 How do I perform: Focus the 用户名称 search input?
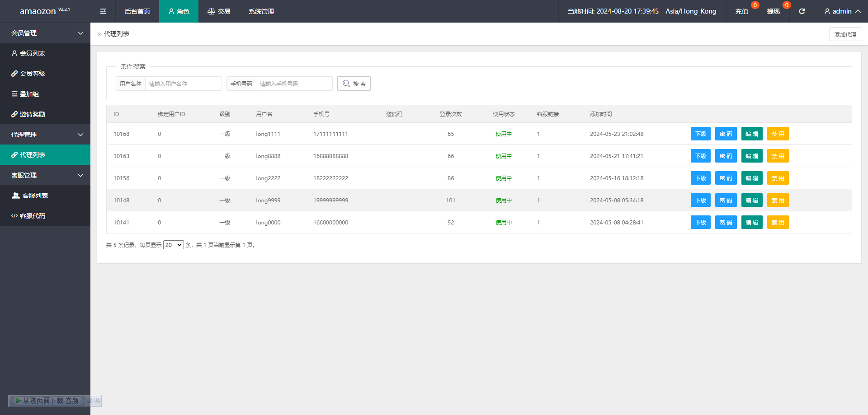[183, 84]
